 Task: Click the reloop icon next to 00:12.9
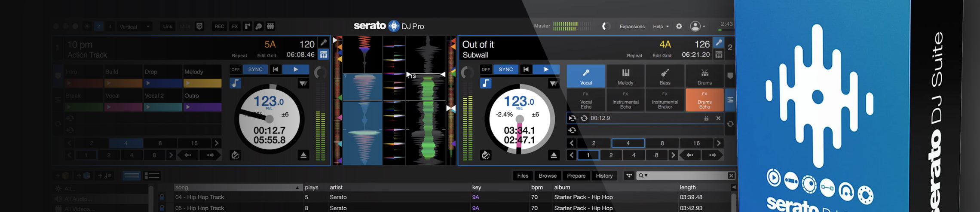point(584,118)
